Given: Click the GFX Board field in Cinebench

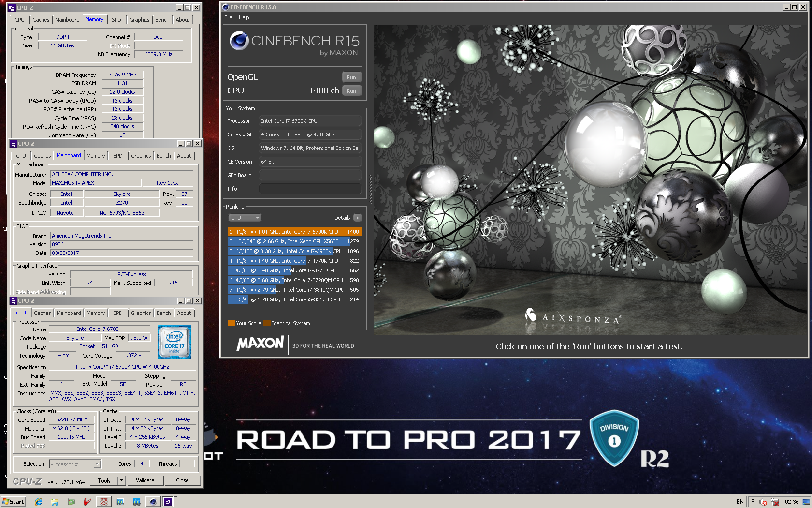Looking at the screenshot, I should pos(310,175).
